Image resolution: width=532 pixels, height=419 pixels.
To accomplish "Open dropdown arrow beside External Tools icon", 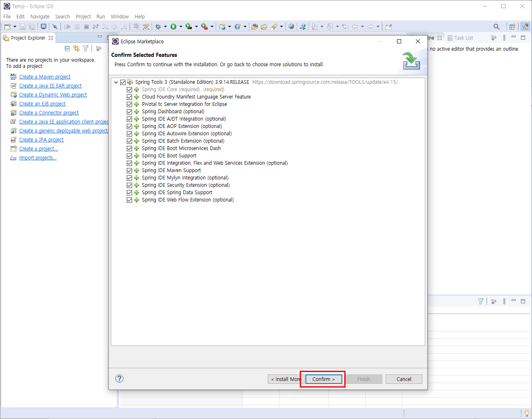I will point(212,27).
